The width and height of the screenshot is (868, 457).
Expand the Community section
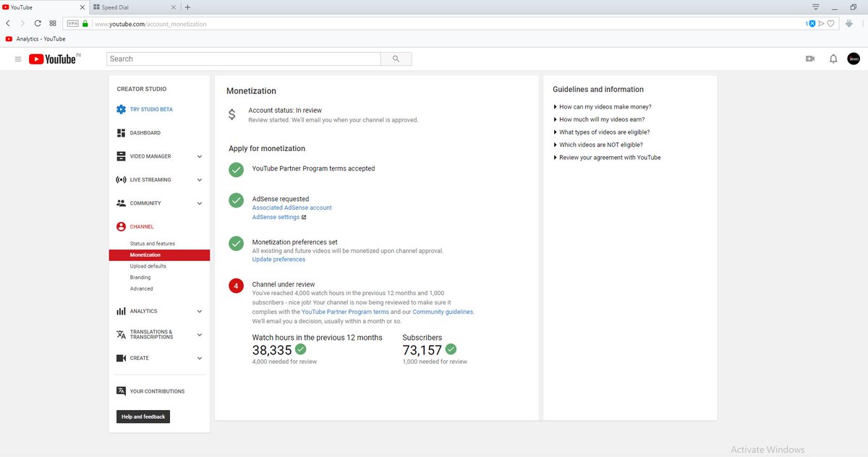pyautogui.click(x=200, y=203)
